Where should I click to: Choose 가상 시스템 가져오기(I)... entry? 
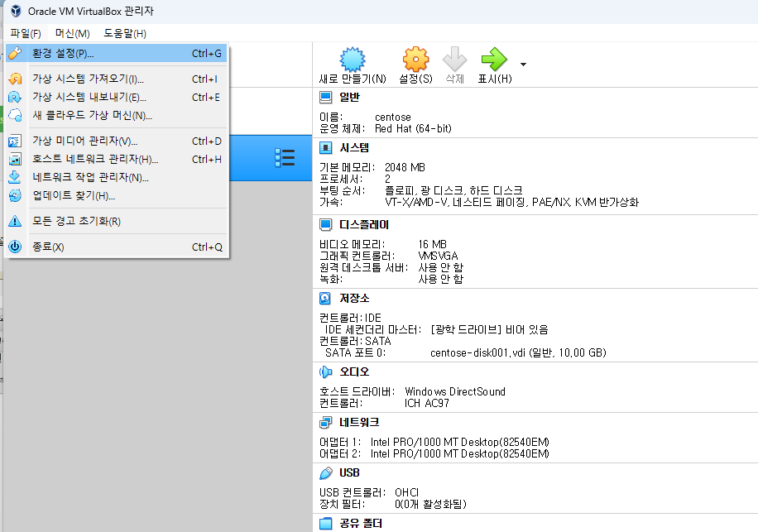[117, 79]
